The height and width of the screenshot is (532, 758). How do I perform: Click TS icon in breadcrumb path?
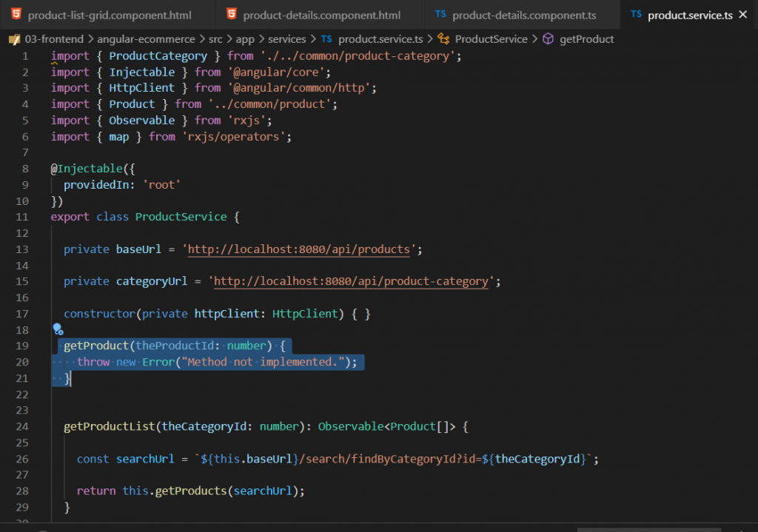326,39
